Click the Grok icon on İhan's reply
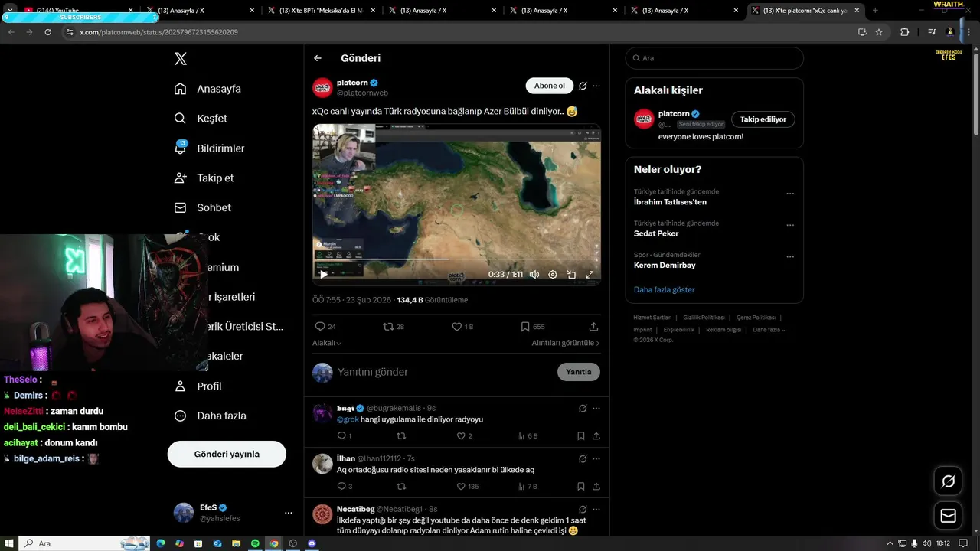Viewport: 980px width, 551px height. pyautogui.click(x=583, y=458)
